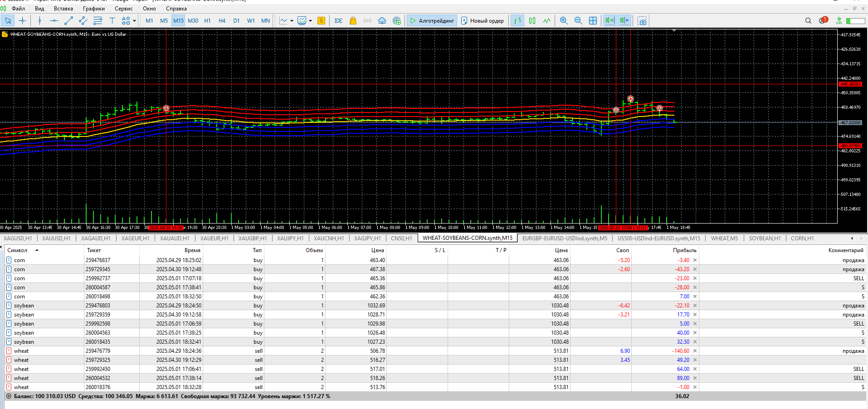Open the Сервис menu
The width and height of the screenshot is (868, 409).
click(x=123, y=8)
